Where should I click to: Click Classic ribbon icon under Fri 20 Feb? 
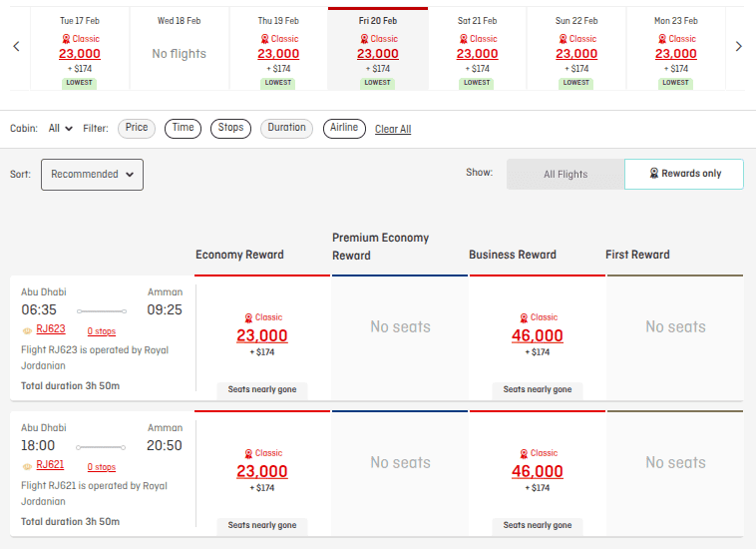(x=364, y=39)
